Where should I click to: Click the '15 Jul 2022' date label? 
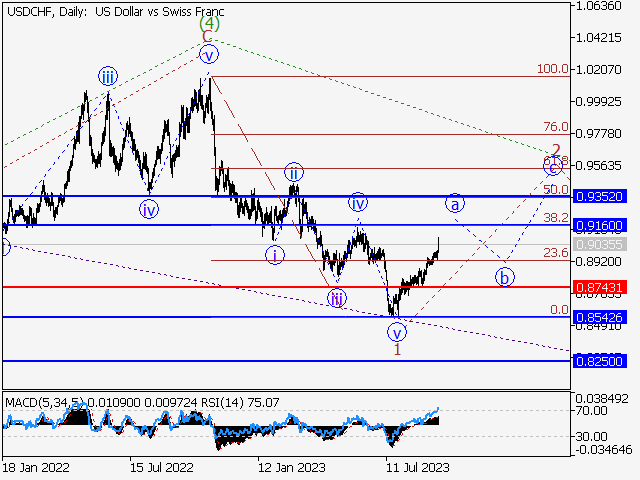pyautogui.click(x=162, y=467)
